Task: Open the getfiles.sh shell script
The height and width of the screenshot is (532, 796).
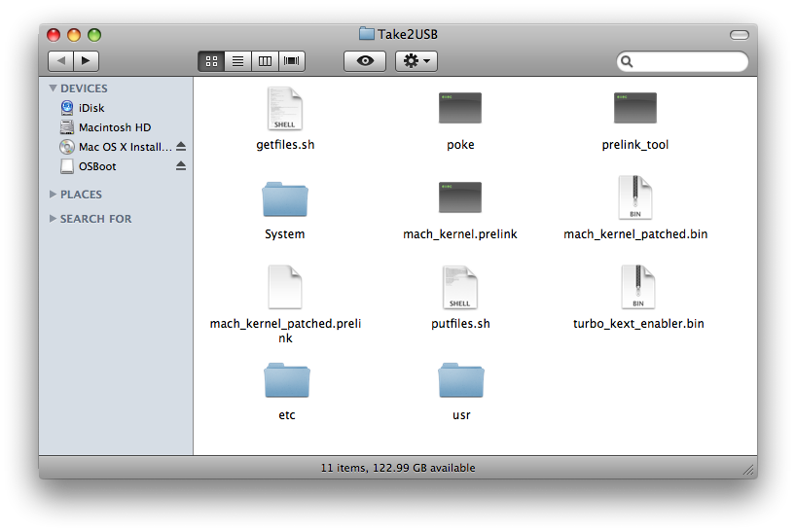Action: click(285, 109)
